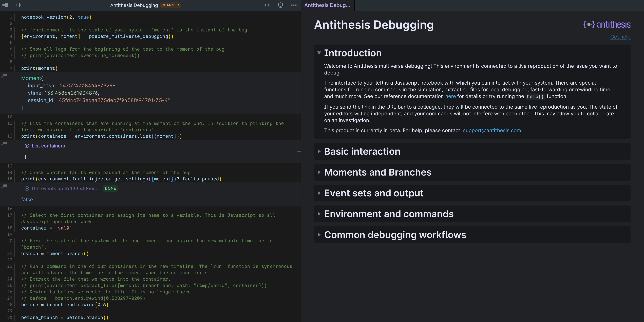Click the antithesis logo

pyautogui.click(x=607, y=25)
